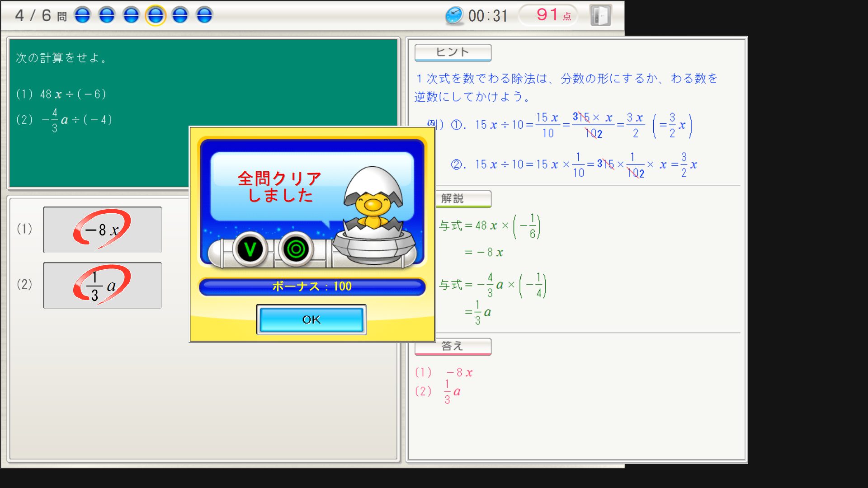Click the timer clock icon
This screenshot has height=488, width=868.
point(454,16)
